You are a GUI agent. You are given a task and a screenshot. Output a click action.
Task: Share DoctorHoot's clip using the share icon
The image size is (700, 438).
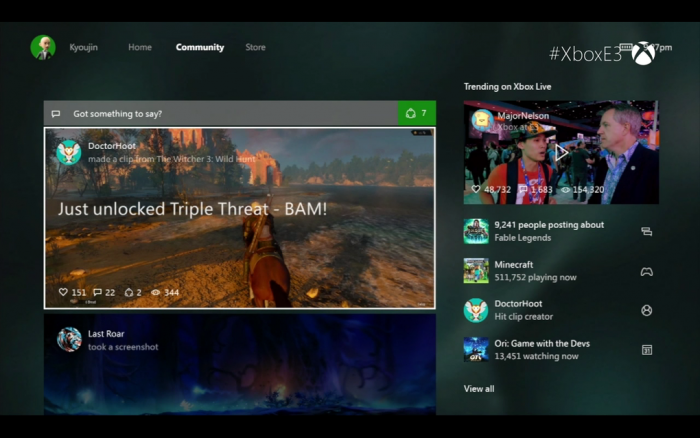(128, 293)
